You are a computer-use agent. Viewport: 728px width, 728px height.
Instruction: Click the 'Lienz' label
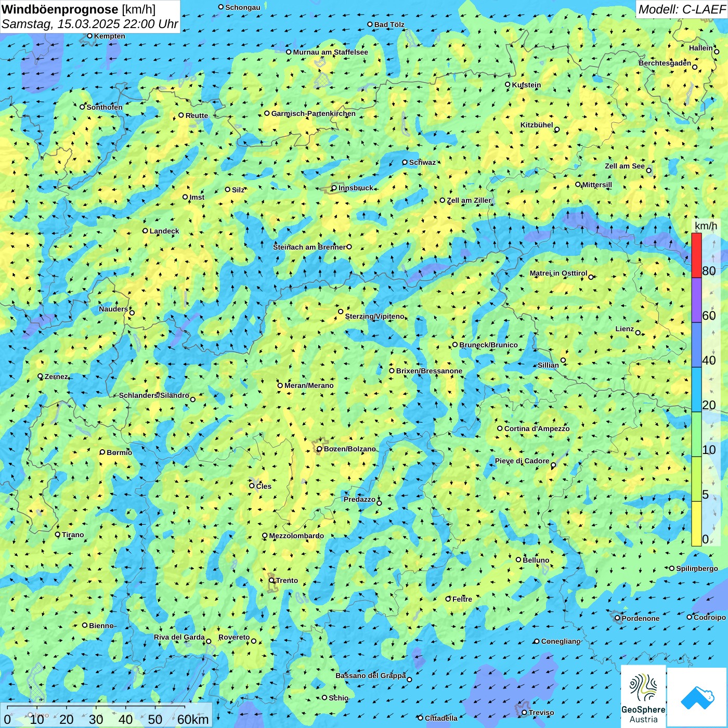coord(625,329)
